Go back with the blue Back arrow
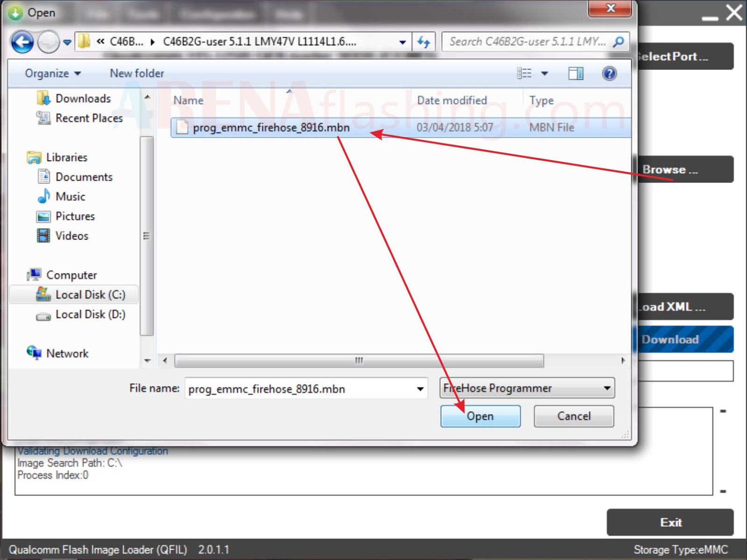The height and width of the screenshot is (560, 747). point(22,42)
